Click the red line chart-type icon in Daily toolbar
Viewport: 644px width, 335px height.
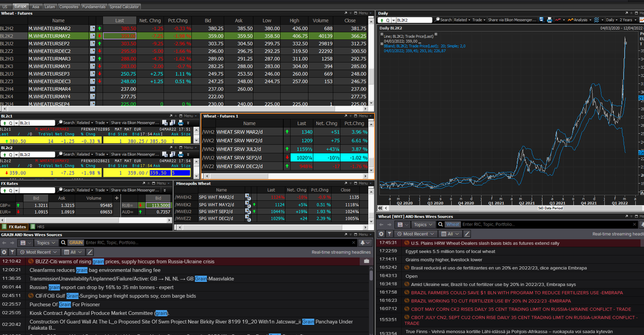pyautogui.click(x=558, y=20)
